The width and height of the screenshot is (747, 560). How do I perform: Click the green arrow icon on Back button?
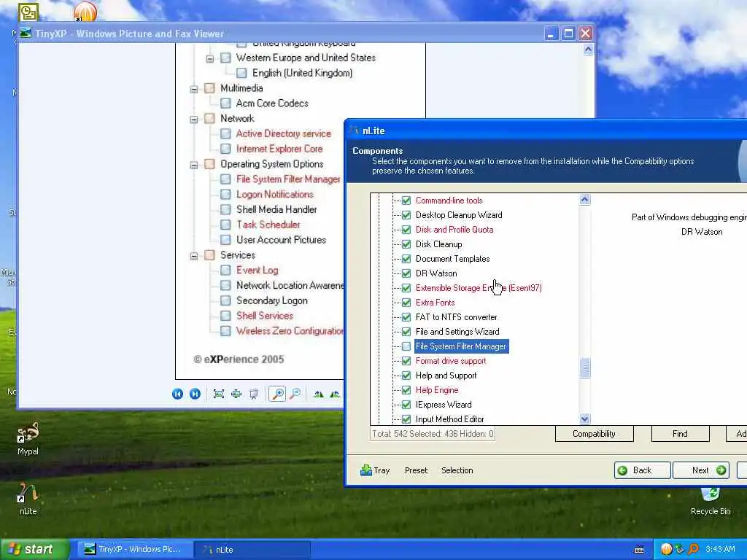(x=622, y=470)
